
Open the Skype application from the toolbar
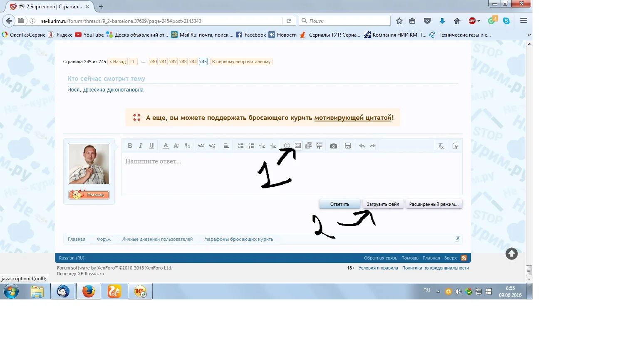(507, 20)
